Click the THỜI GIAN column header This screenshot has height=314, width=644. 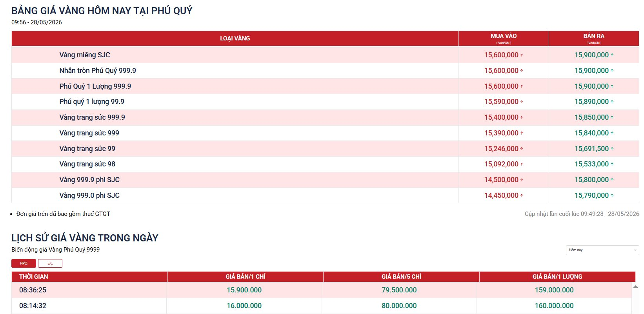(89, 277)
